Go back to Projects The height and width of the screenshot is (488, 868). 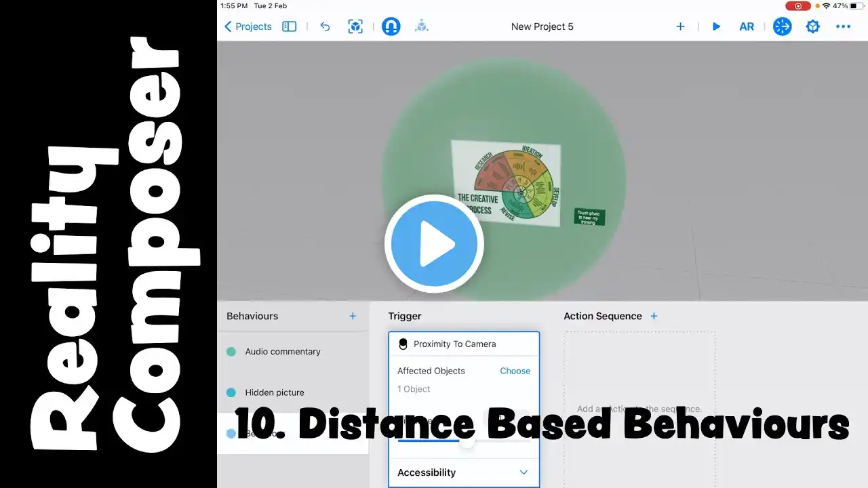pyautogui.click(x=248, y=26)
